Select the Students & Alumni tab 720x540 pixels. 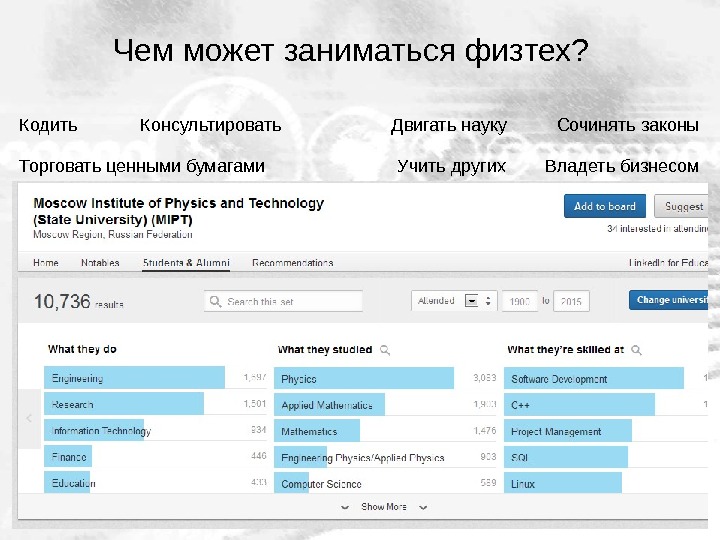186,263
